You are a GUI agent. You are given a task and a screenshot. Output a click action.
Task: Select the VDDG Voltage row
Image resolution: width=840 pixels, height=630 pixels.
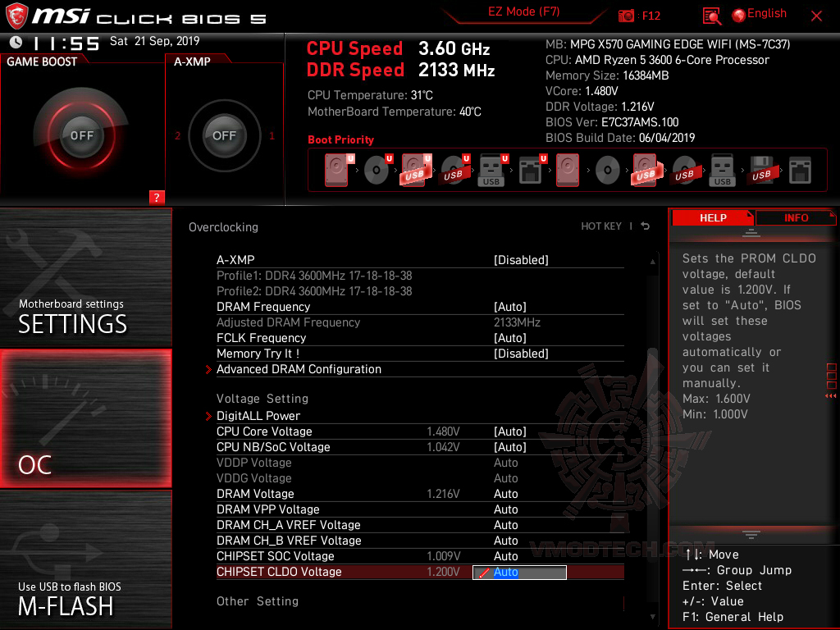[x=420, y=478]
